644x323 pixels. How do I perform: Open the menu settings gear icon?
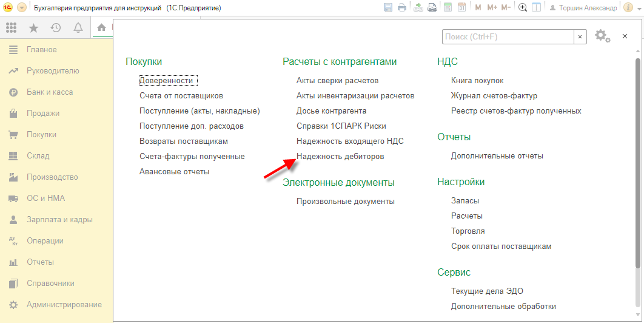[x=603, y=36]
